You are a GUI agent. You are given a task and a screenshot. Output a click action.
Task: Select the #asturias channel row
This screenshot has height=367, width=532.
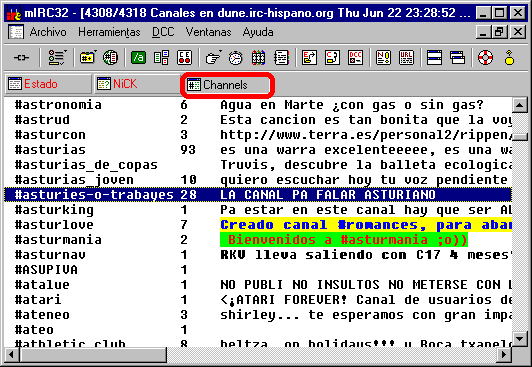point(258,150)
